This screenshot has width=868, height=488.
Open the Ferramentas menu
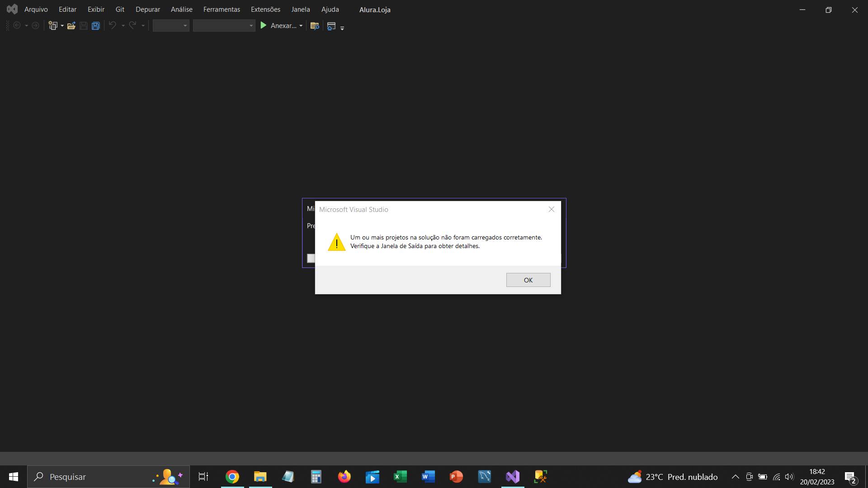click(222, 9)
